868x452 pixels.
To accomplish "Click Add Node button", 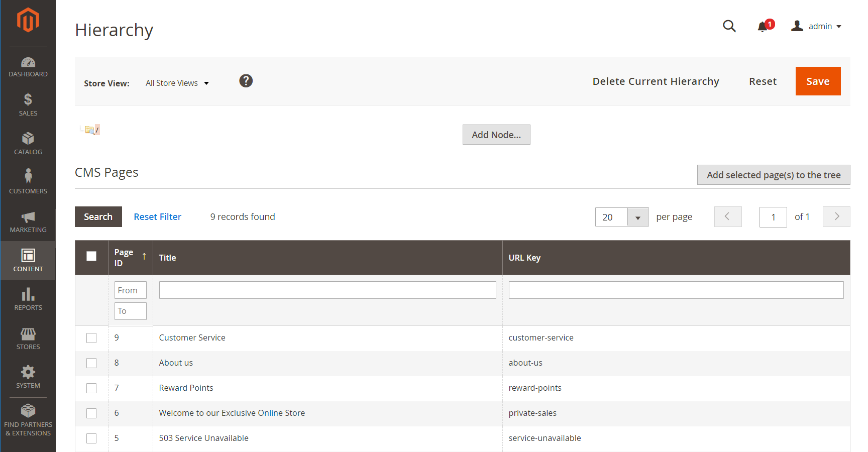I will [496, 135].
